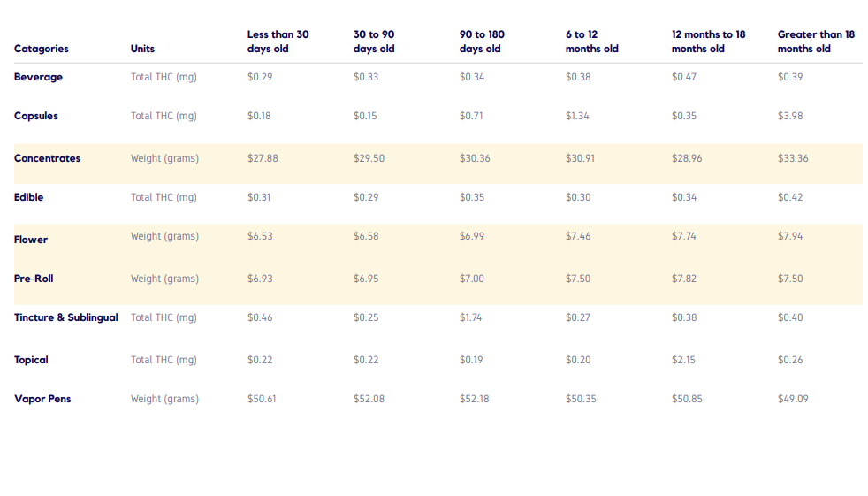
Task: Select the Less than 30 days old header
Action: coord(278,42)
